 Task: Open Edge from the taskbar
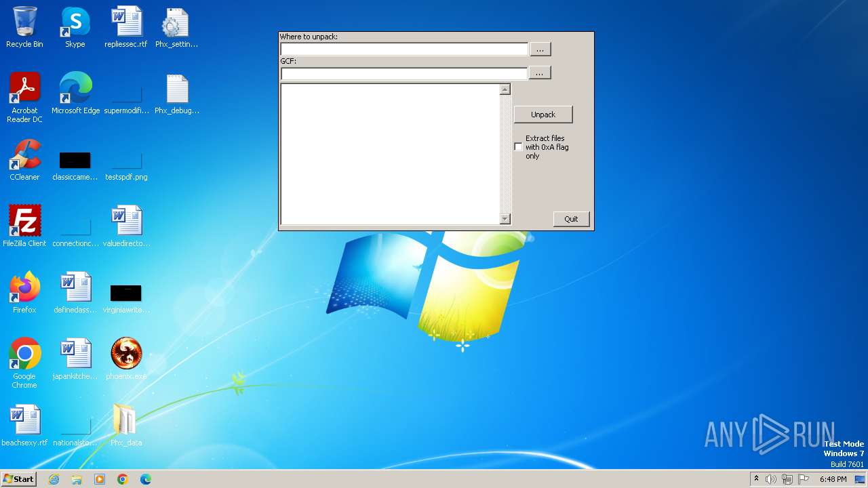pyautogui.click(x=146, y=479)
